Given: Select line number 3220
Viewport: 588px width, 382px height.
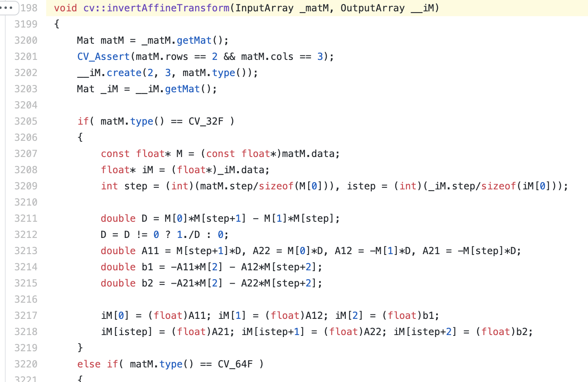Looking at the screenshot, I should [26, 364].
